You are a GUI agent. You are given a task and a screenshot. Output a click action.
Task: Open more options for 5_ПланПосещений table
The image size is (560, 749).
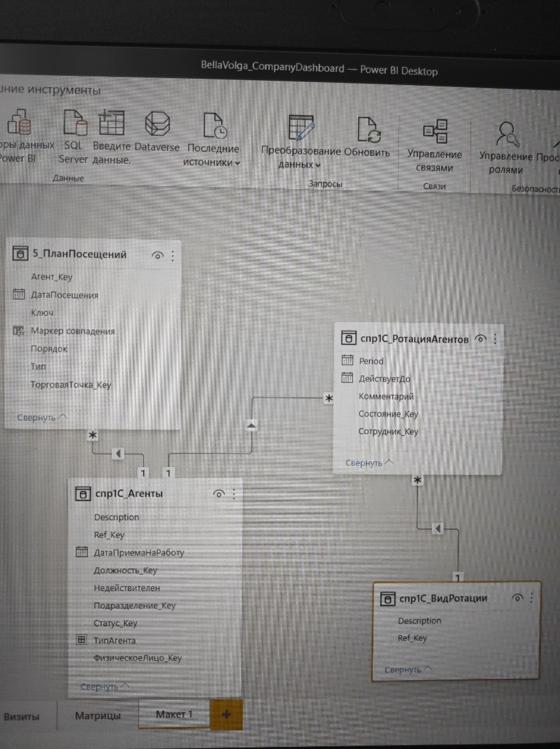(x=173, y=256)
